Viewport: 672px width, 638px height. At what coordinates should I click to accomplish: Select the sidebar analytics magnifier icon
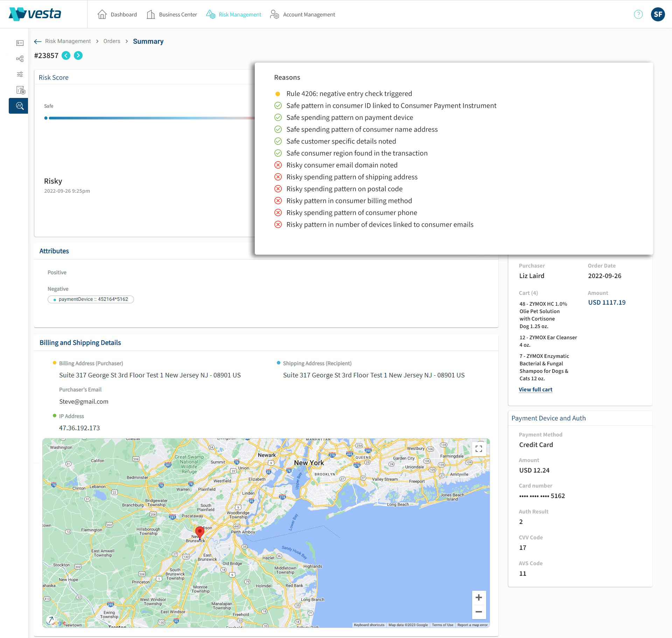20,106
